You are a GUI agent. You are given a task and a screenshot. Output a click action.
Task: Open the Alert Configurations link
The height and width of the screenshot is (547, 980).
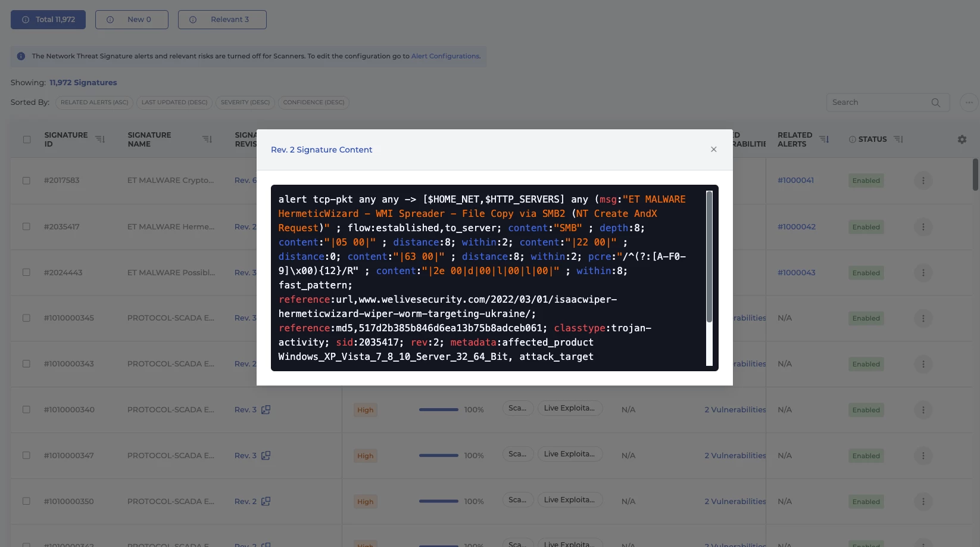coord(445,56)
